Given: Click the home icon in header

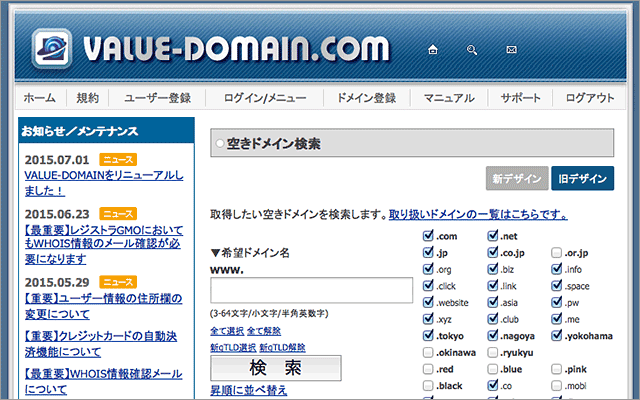Looking at the screenshot, I should (x=432, y=49).
